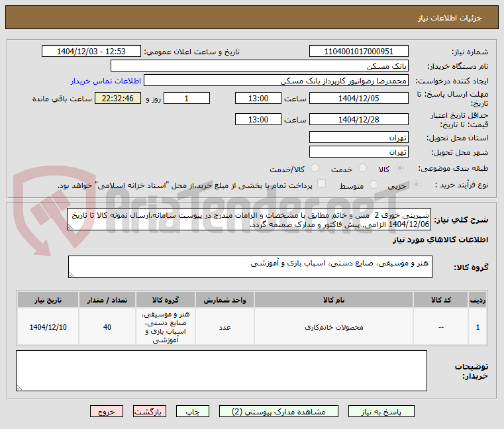The image size is (504, 429).
Task: Click the deadline hour field 13:00 beside 1404/12/05
Action: coord(258,98)
